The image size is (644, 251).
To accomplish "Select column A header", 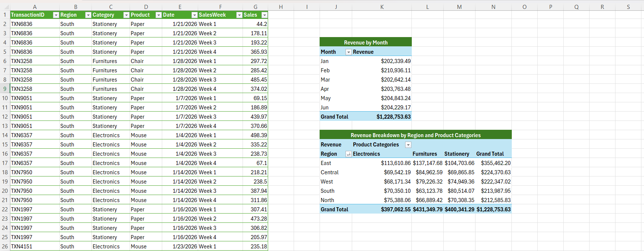I will pyautogui.click(x=35, y=7).
